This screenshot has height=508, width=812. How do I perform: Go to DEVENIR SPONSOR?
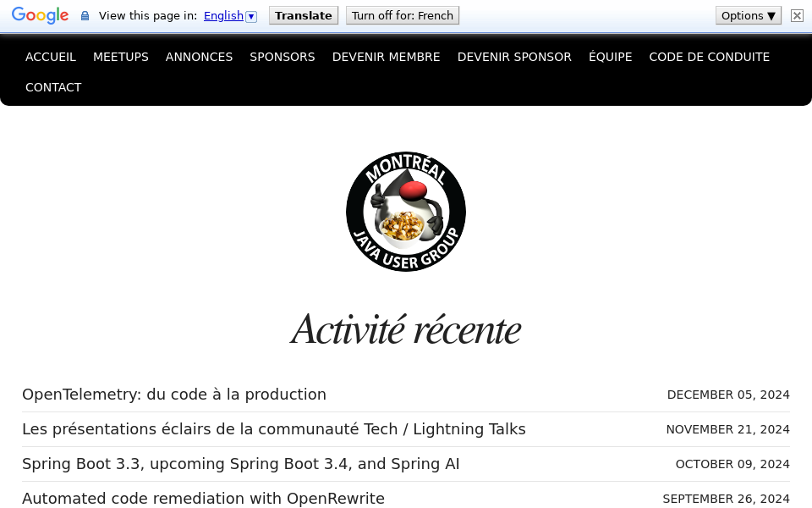click(x=514, y=57)
